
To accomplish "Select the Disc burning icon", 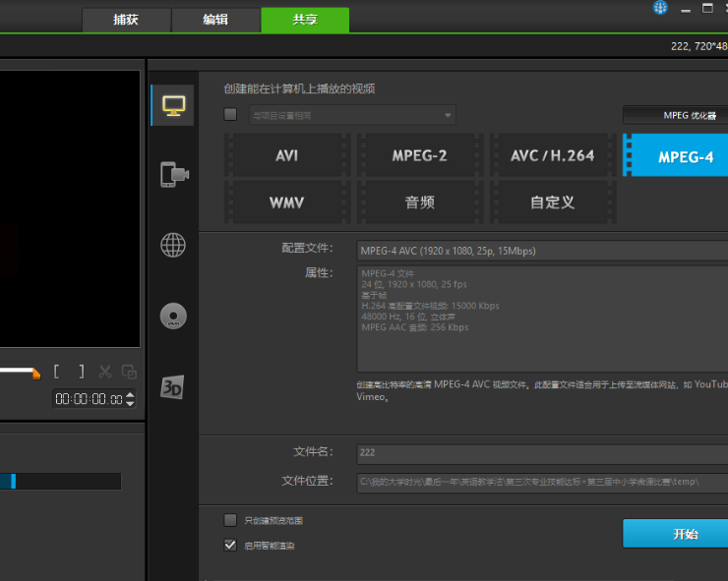I will (173, 316).
